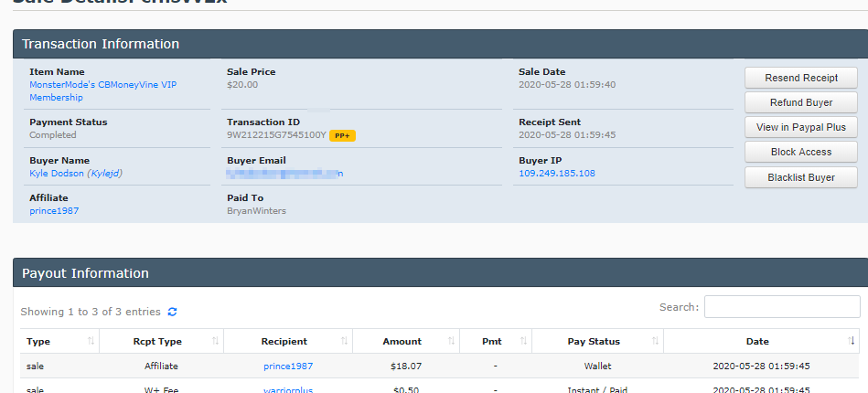Open warriorplus recipient link

click(288, 389)
